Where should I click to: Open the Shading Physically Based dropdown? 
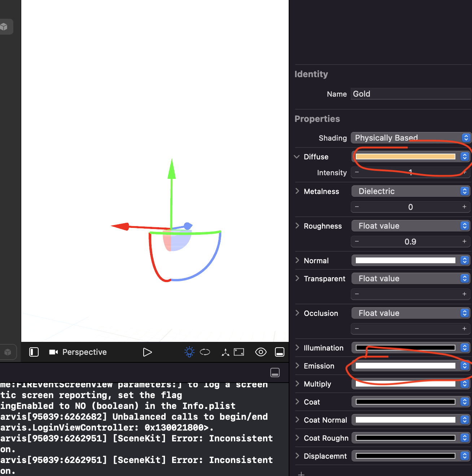coord(411,138)
